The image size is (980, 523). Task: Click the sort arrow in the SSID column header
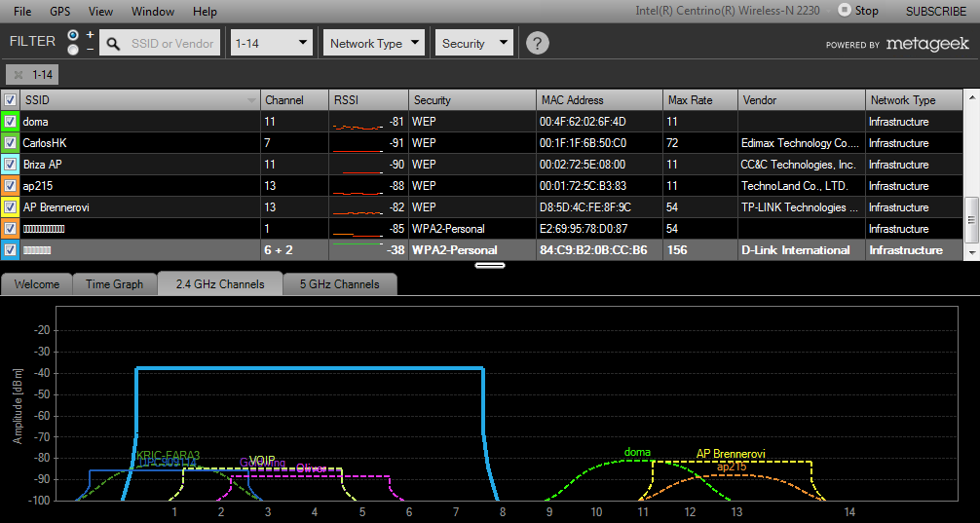[x=251, y=100]
